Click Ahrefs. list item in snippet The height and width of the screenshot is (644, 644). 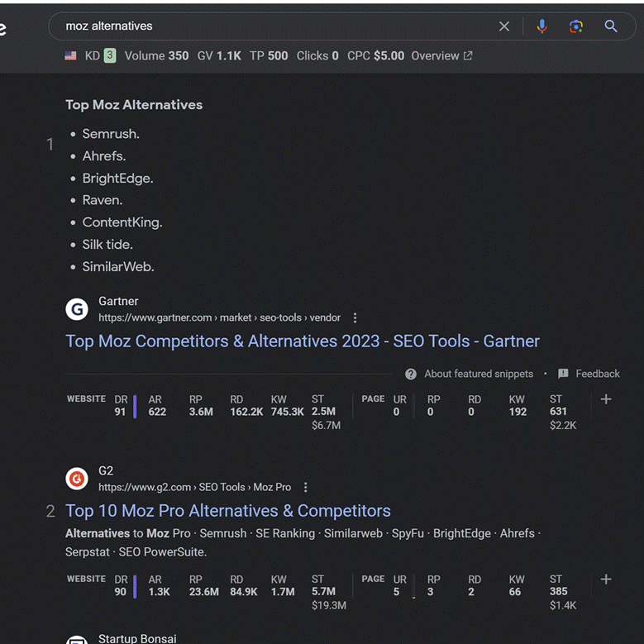click(x=104, y=156)
